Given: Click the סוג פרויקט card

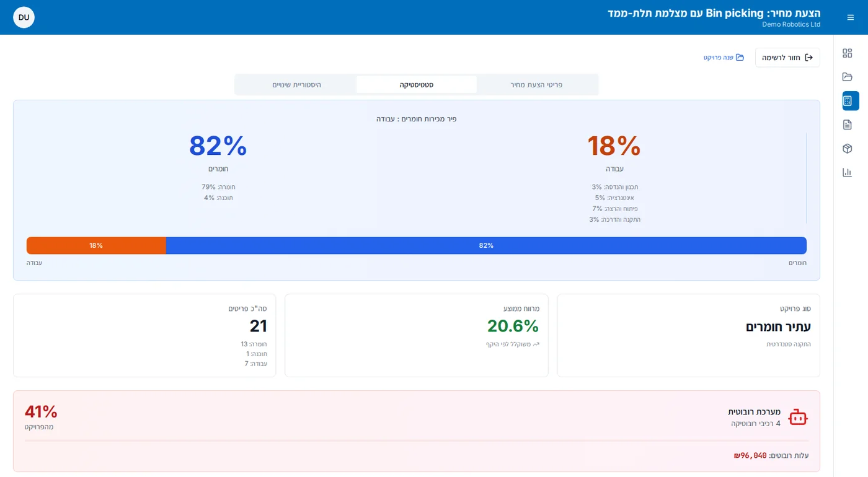Looking at the screenshot, I should 688,335.
